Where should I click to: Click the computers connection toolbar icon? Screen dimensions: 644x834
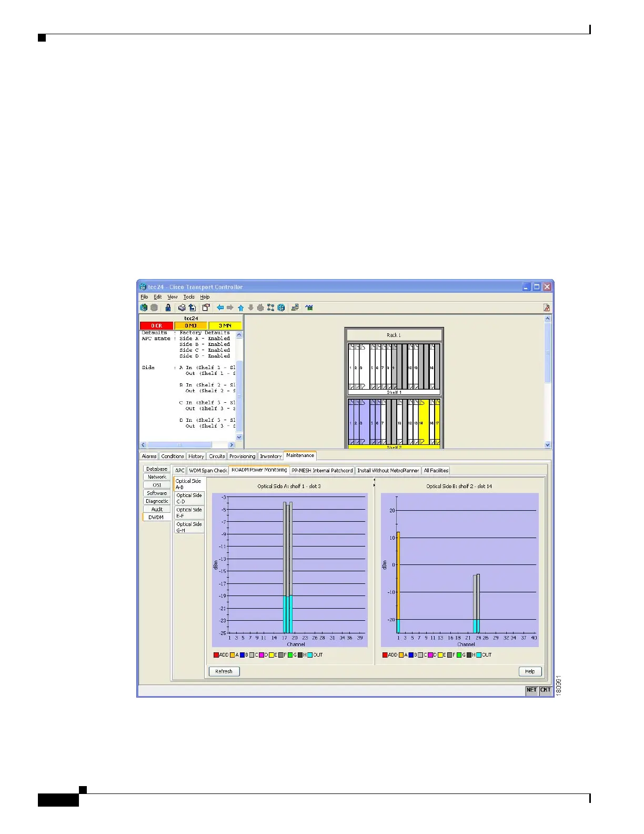click(295, 307)
